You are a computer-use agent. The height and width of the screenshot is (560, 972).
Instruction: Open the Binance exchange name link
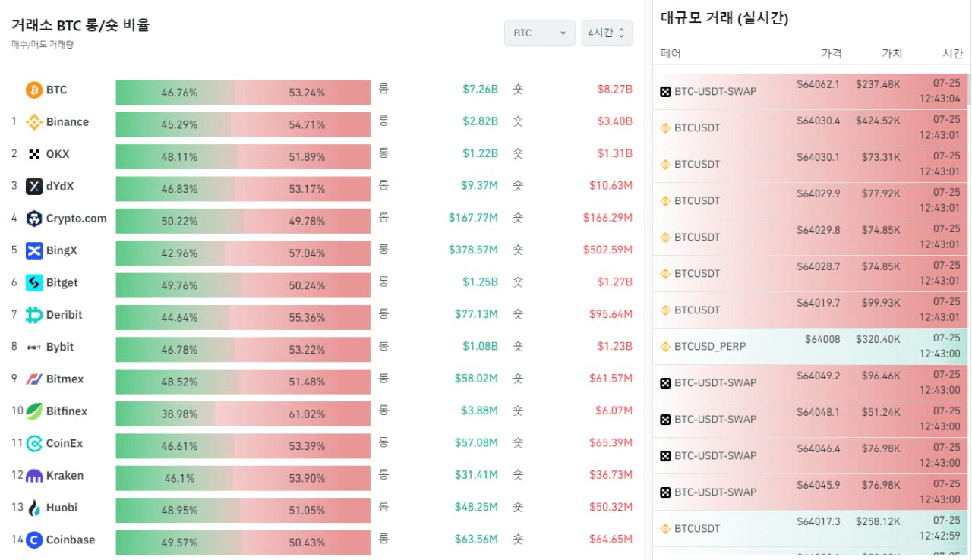click(68, 122)
